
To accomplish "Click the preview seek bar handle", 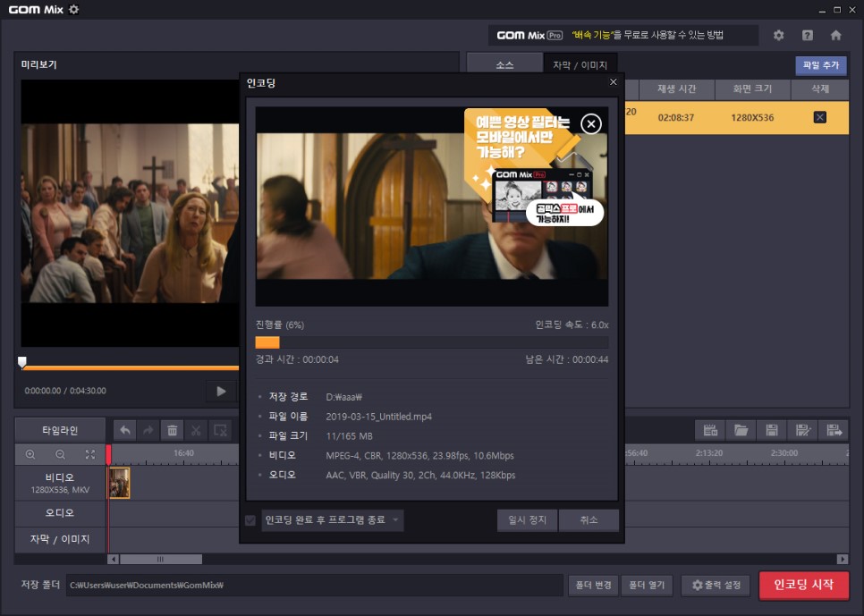I will point(22,362).
